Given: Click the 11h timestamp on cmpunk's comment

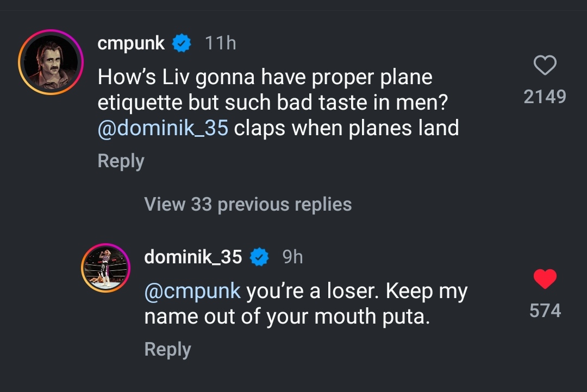Looking at the screenshot, I should pyautogui.click(x=220, y=43).
